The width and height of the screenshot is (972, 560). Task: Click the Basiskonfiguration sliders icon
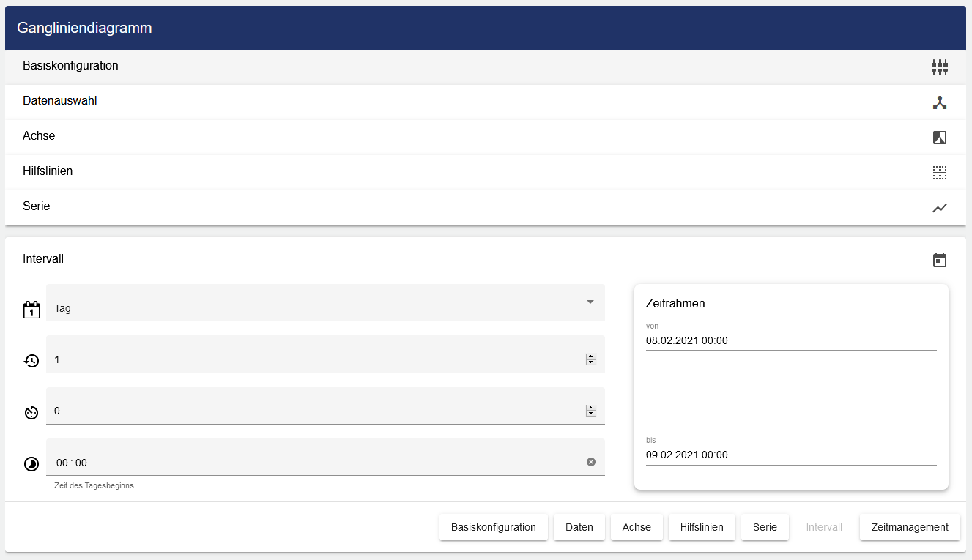[939, 67]
